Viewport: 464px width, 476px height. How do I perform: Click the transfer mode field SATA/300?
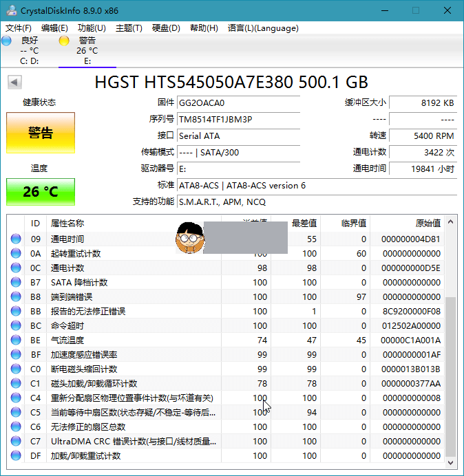(x=238, y=153)
